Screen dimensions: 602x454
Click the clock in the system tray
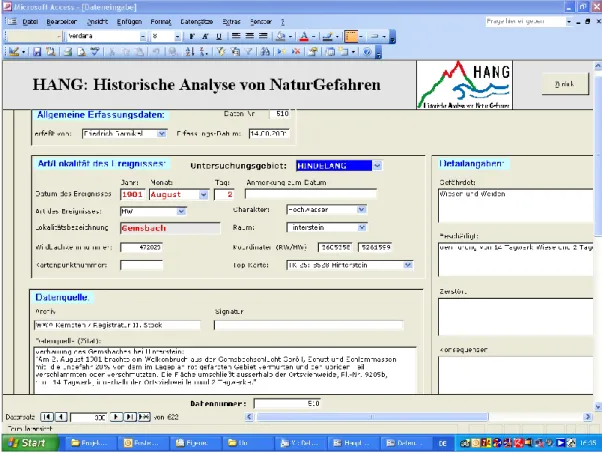tap(588, 443)
